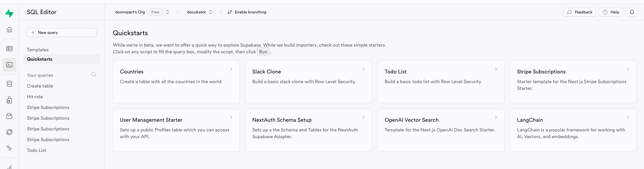This screenshot has width=644, height=169.
Task: Open the Countries quickstart chevron
Action: coord(231,69)
